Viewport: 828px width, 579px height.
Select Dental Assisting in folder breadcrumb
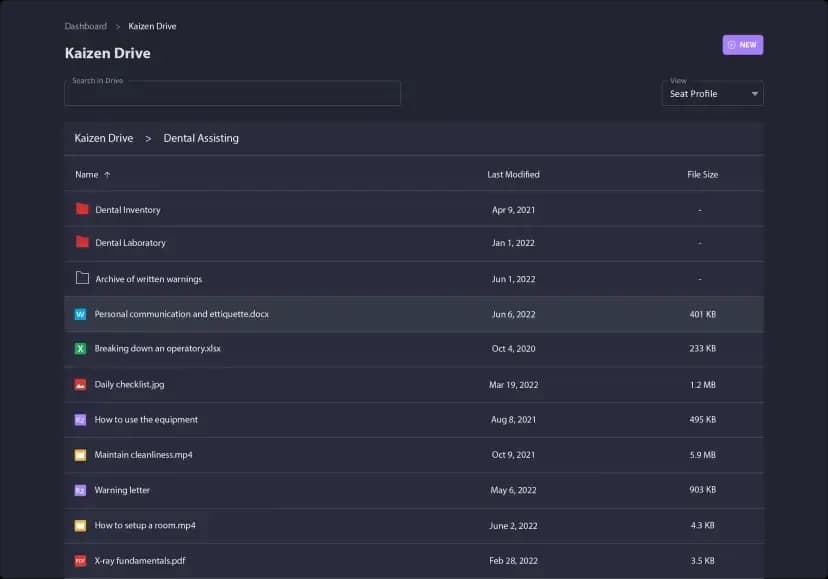(x=201, y=138)
